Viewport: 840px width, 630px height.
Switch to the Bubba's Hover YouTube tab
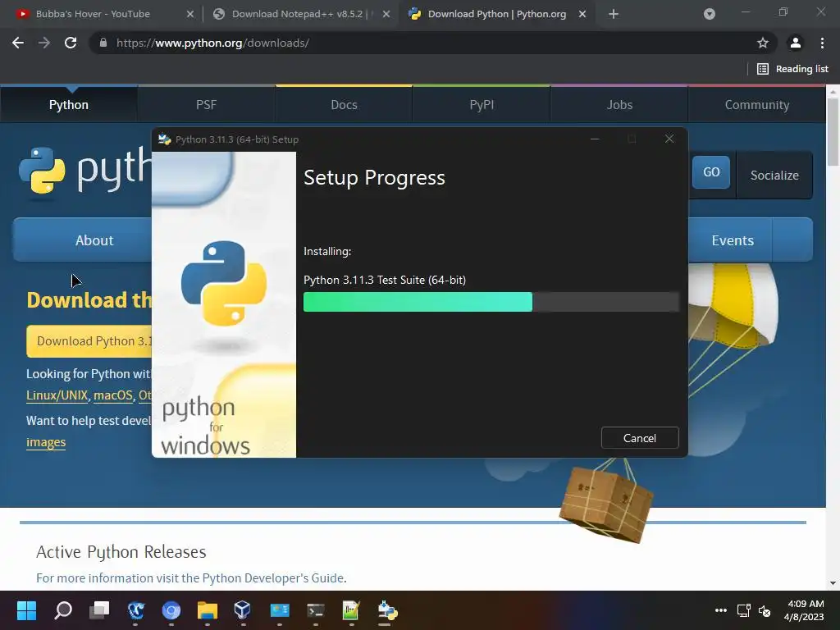click(x=92, y=14)
